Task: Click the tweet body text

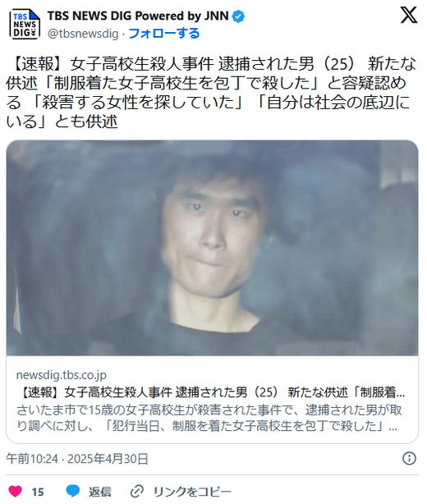Action: (x=210, y=93)
